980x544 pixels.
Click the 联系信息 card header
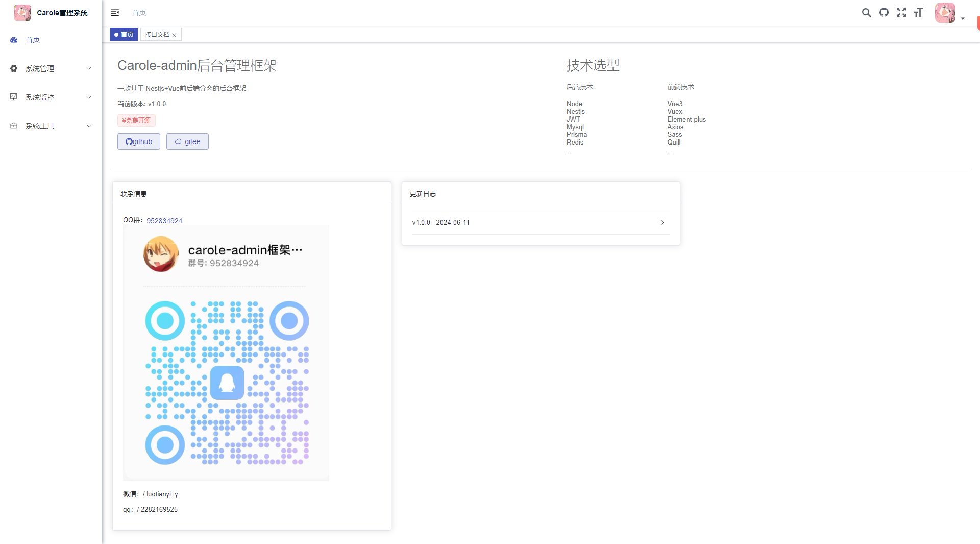point(252,193)
